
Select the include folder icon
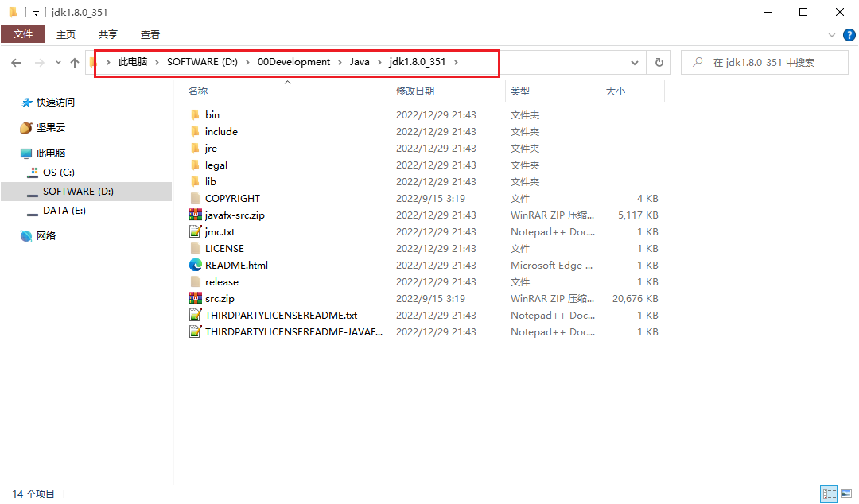195,131
